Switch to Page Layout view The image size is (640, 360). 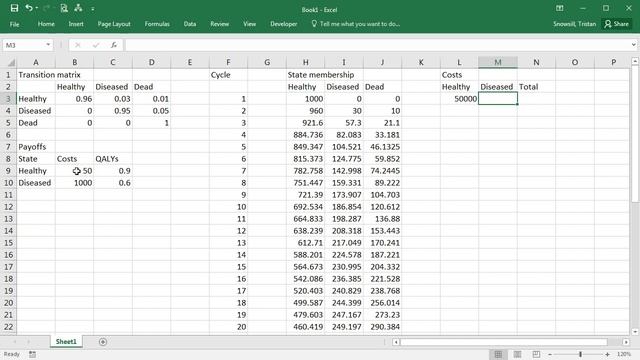[x=517, y=354]
